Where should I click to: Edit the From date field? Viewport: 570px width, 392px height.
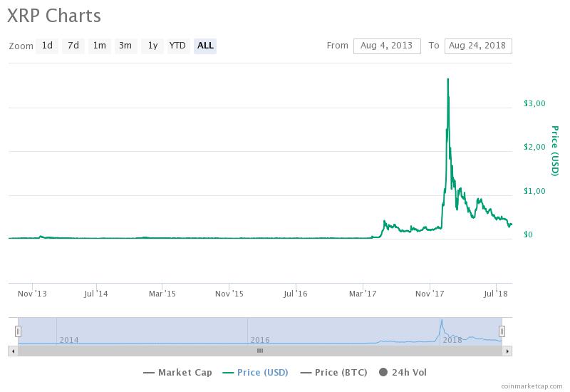tap(387, 46)
